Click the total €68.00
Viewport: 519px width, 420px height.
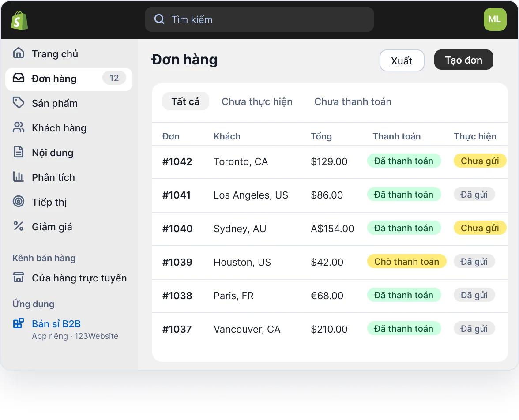coord(327,296)
